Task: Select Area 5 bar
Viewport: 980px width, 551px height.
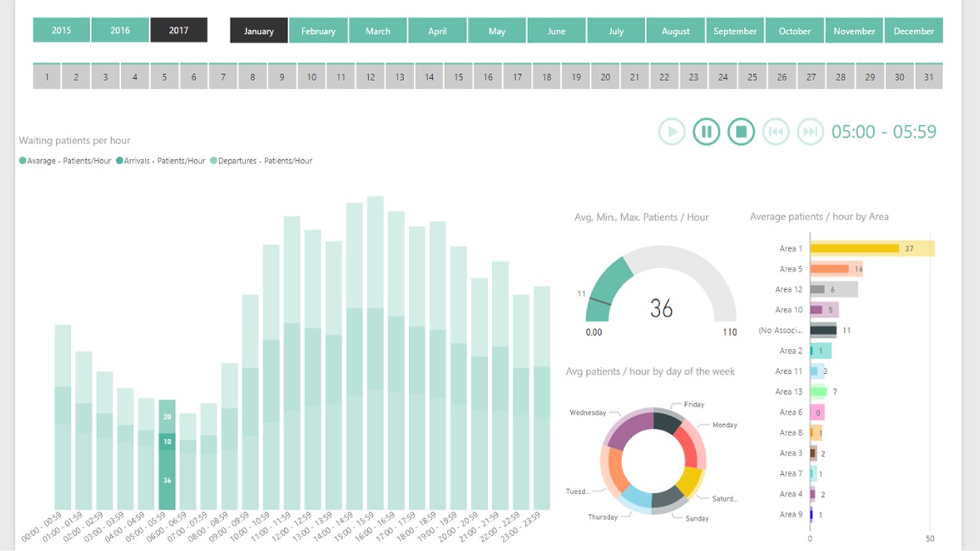Action: [837, 269]
